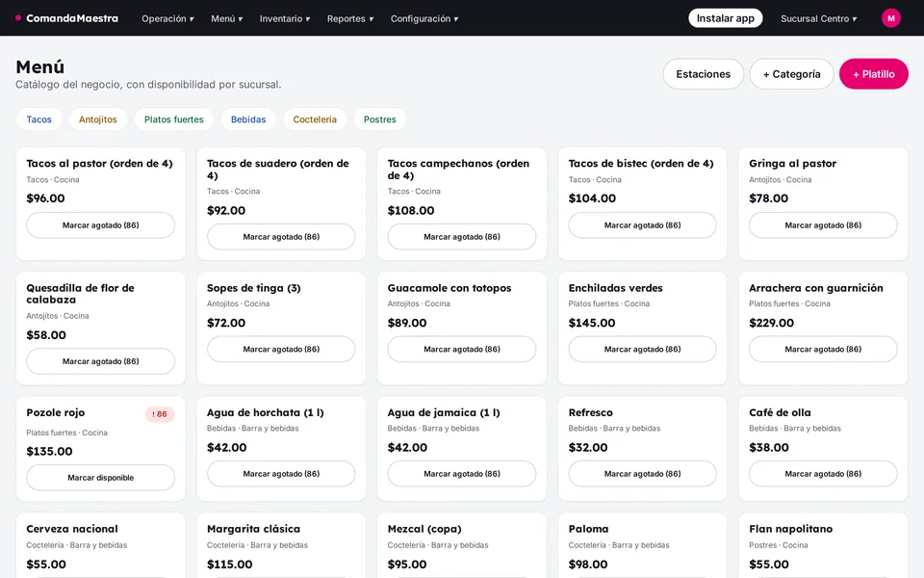Mark Tacos de bistec as agotado
Image resolution: width=924 pixels, height=578 pixels.
642,225
